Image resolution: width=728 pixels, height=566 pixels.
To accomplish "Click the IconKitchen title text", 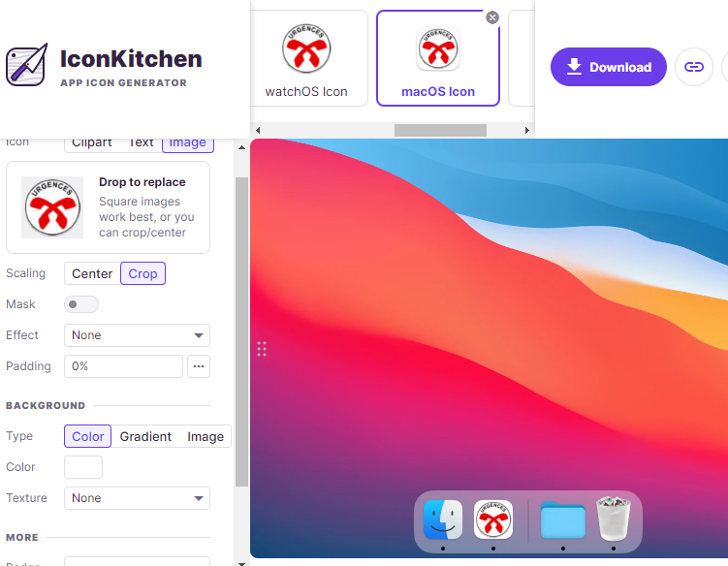I will 131,59.
